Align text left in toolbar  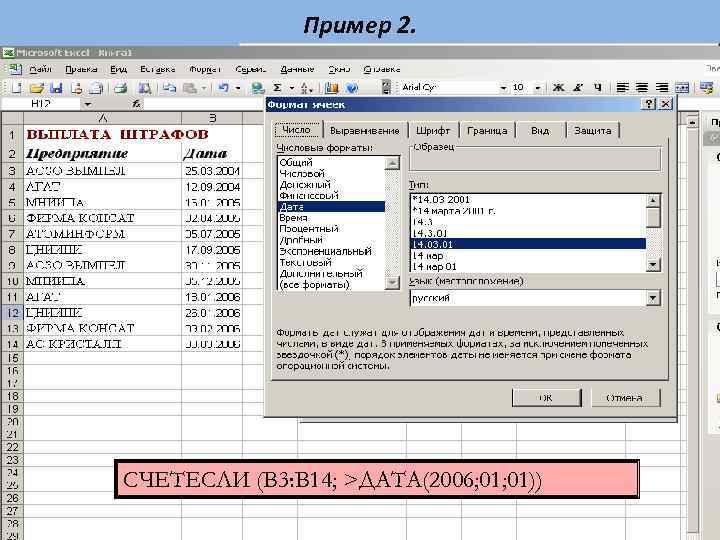click(x=622, y=87)
